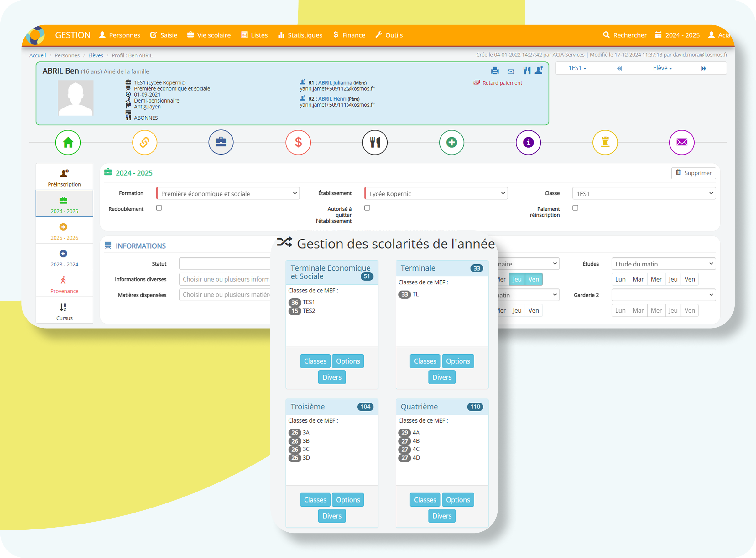The image size is (756, 558).
Task: Click Divers under the Troisième card
Action: [332, 516]
